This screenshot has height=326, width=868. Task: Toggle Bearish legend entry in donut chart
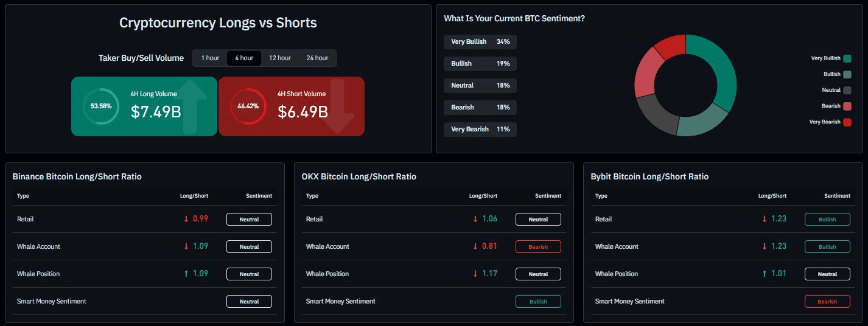pyautogui.click(x=847, y=106)
